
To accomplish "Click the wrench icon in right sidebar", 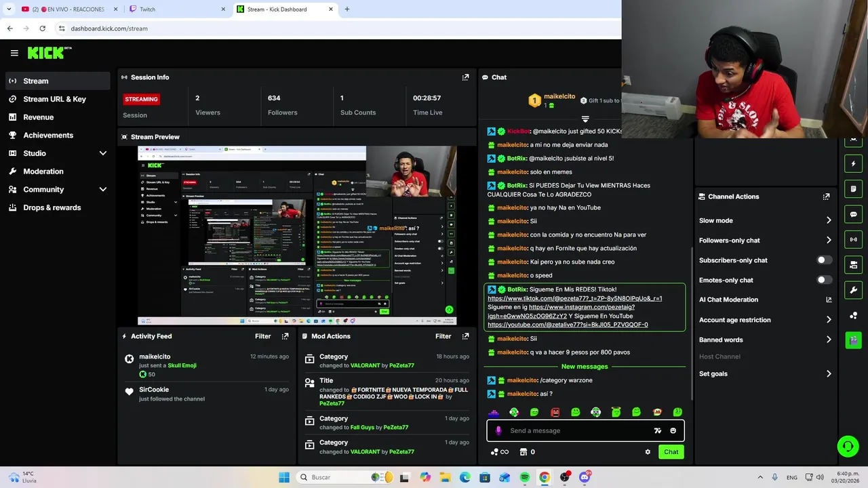I will pos(853,290).
